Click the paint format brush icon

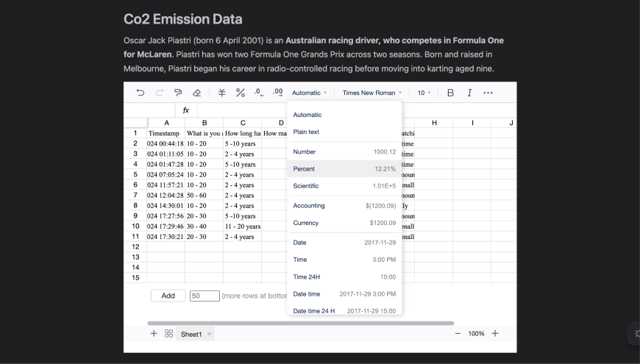(x=178, y=93)
